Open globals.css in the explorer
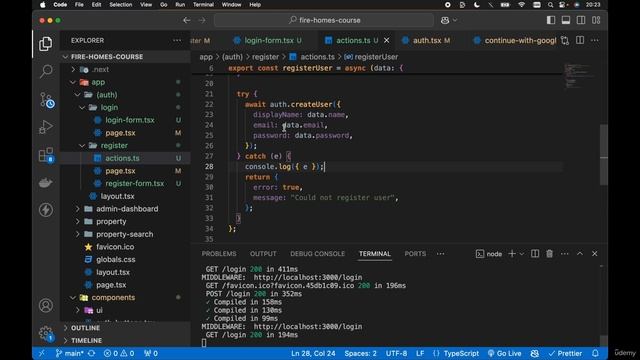The width and height of the screenshot is (640, 360). 125,259
